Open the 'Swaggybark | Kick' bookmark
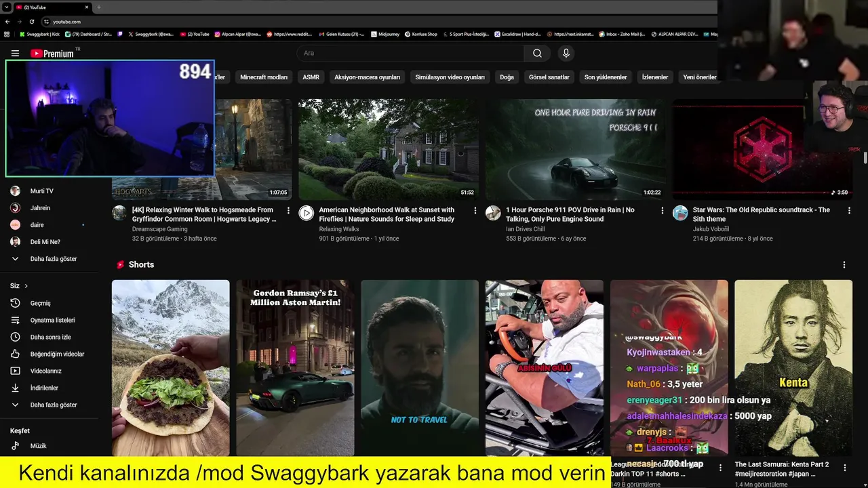868x488 pixels. click(39, 34)
